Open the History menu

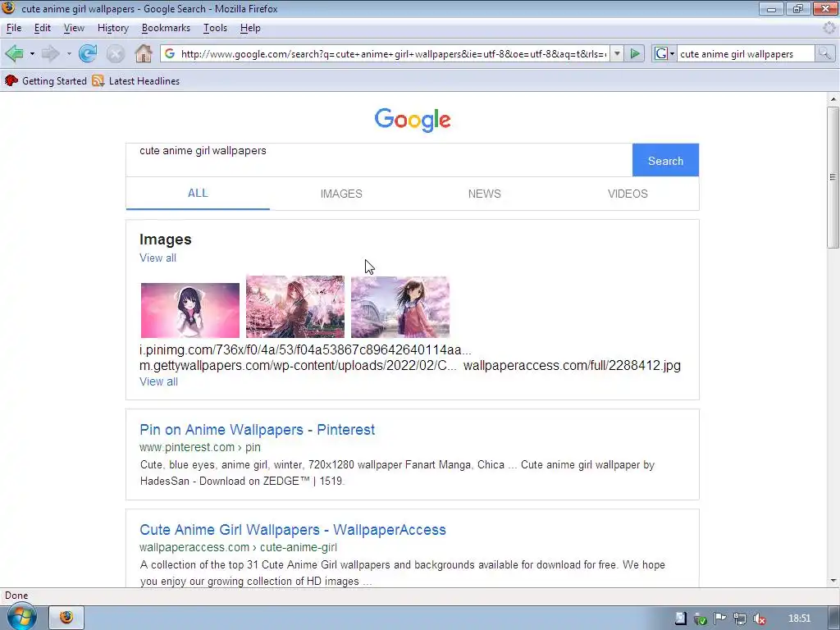[x=113, y=28]
